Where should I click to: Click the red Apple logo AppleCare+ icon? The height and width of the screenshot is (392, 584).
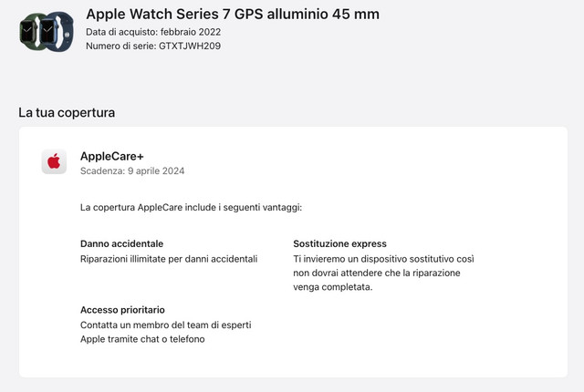pyautogui.click(x=54, y=161)
